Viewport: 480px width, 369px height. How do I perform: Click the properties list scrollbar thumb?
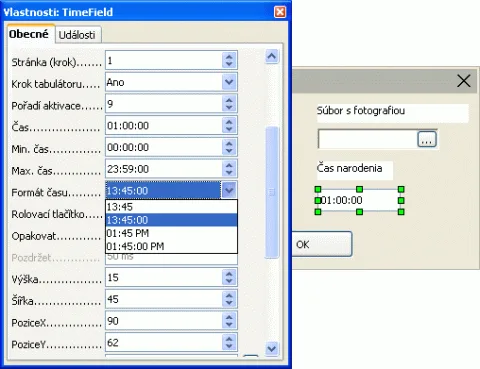pyautogui.click(x=272, y=192)
